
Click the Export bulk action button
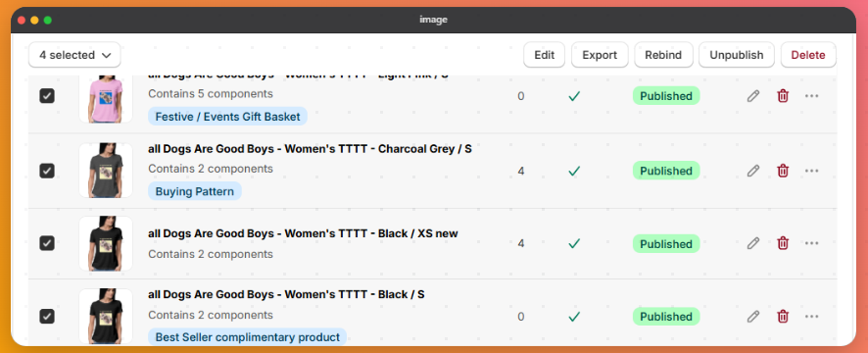coord(600,55)
